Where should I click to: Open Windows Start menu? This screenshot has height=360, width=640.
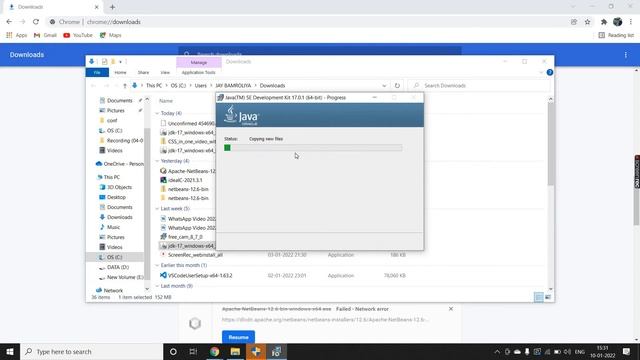[x=10, y=351]
